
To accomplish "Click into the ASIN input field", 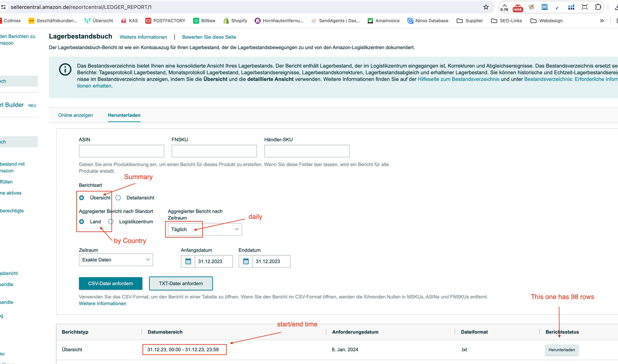I will coord(121,151).
